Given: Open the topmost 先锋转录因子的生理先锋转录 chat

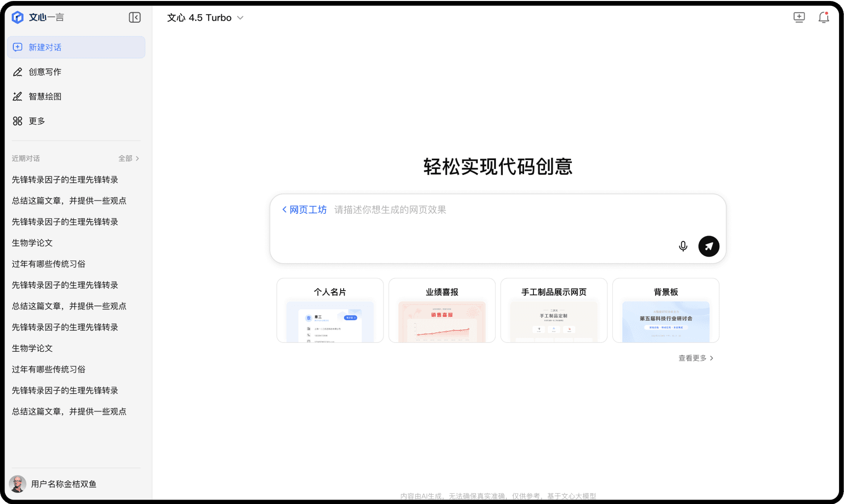Looking at the screenshot, I should pyautogui.click(x=65, y=180).
